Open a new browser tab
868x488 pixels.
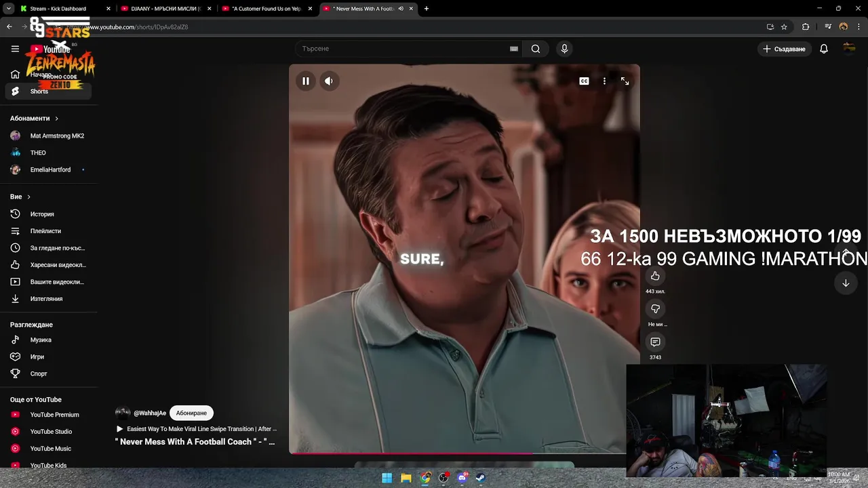point(426,9)
